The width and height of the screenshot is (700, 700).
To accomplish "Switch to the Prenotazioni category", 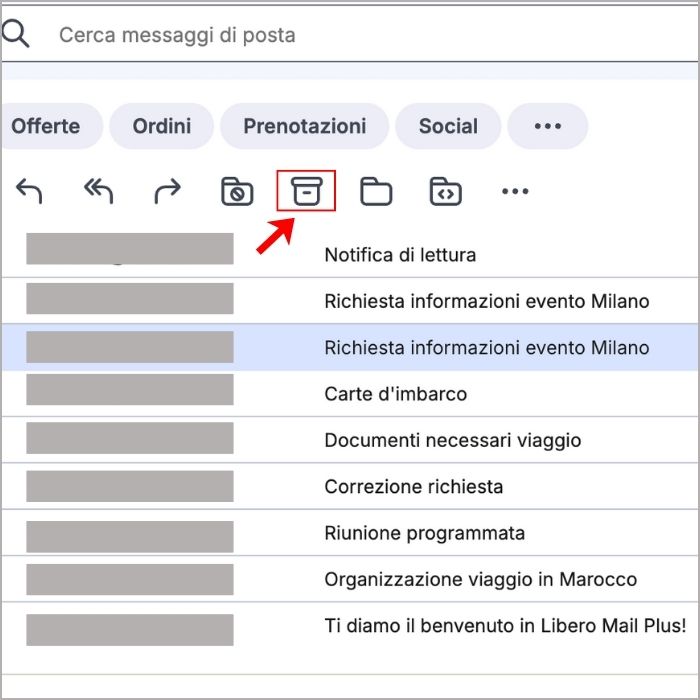I will [x=304, y=126].
